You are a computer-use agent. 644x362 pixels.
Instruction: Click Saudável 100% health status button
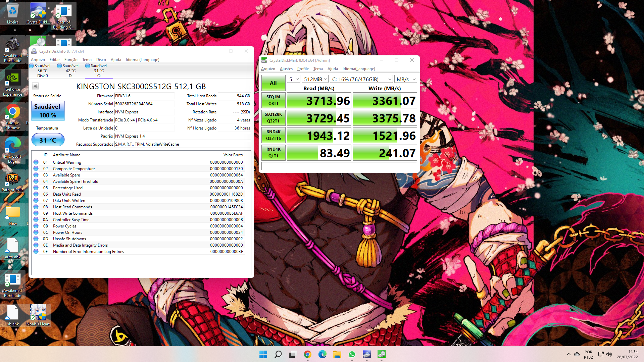[48, 111]
